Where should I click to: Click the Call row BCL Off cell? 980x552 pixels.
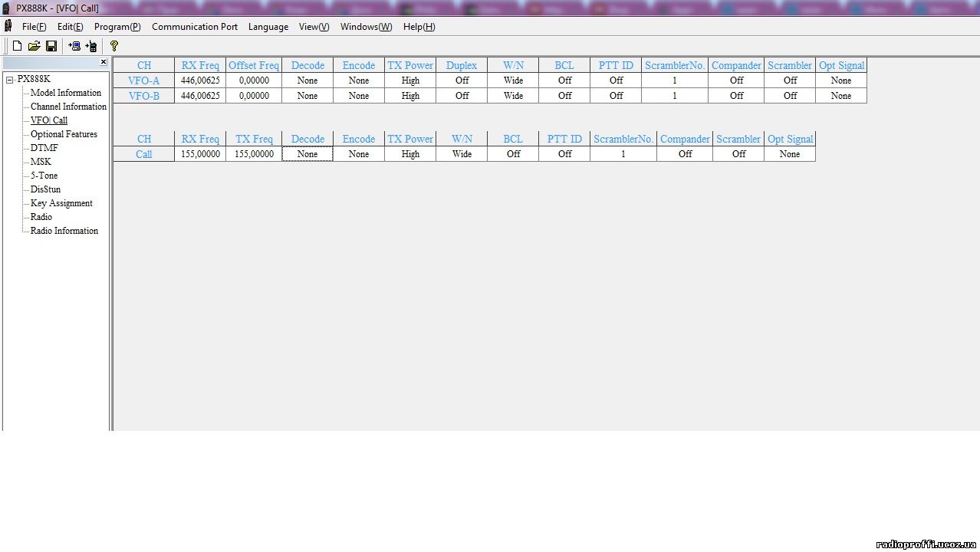tap(513, 154)
